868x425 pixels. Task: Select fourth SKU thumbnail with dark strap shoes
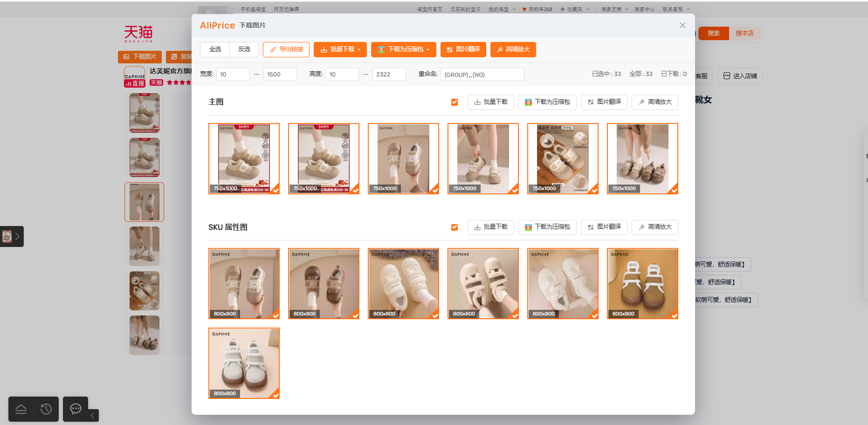(483, 283)
